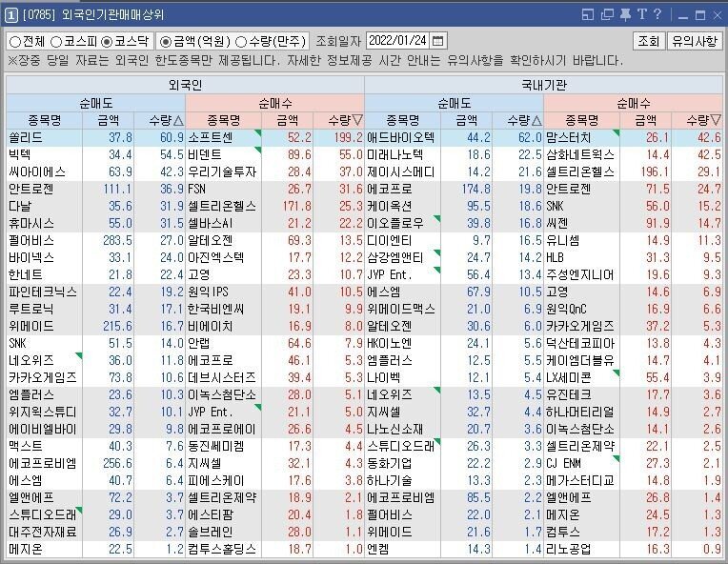Click 케이옥션 stock name
728x564 pixels.
(x=390, y=206)
